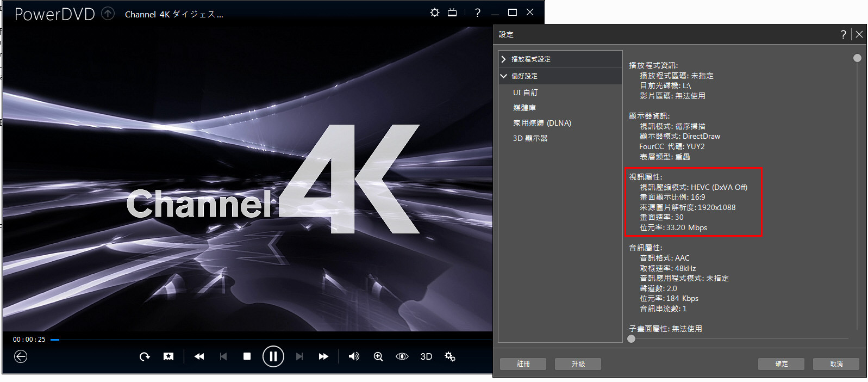868x382 pixels.
Task: Click the 畫面顯示比例 16:9 line
Action: coord(672,197)
